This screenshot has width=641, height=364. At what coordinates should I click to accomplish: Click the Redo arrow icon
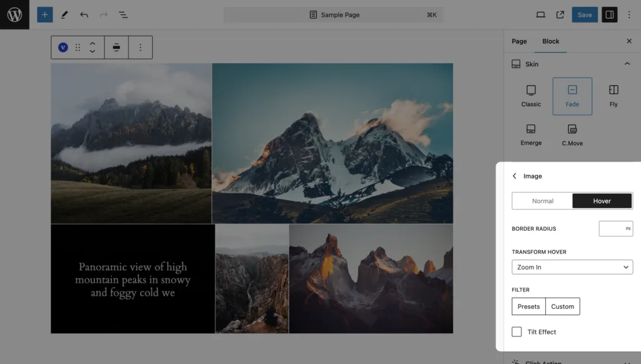103,15
